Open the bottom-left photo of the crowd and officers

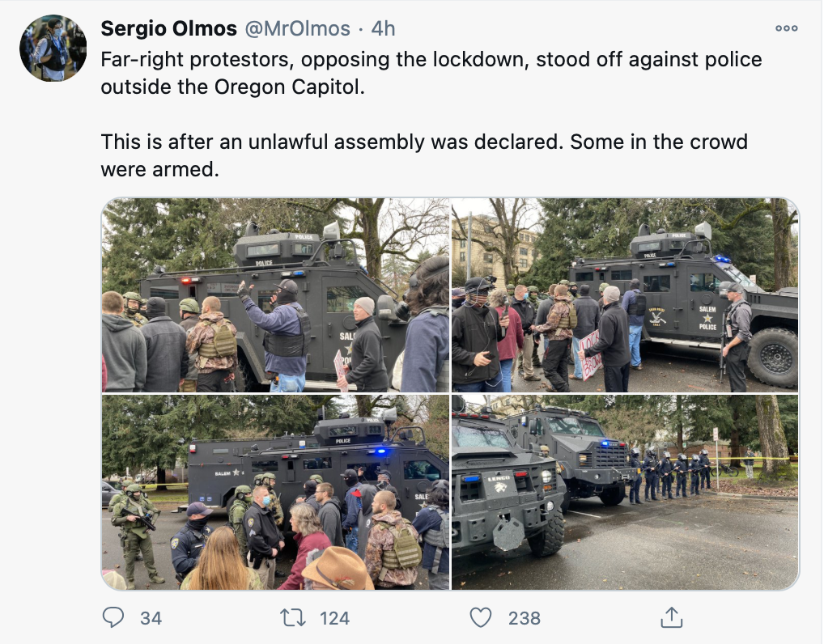(x=275, y=492)
